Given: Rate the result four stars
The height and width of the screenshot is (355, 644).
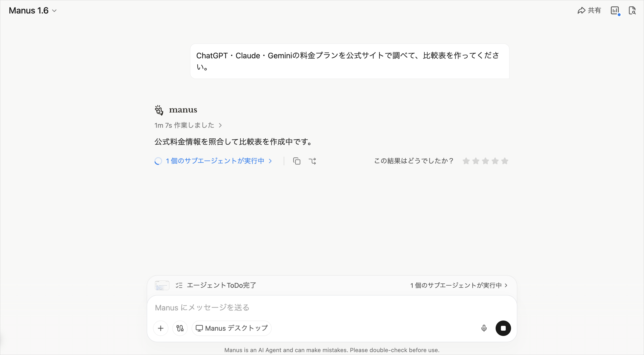Looking at the screenshot, I should click(495, 161).
